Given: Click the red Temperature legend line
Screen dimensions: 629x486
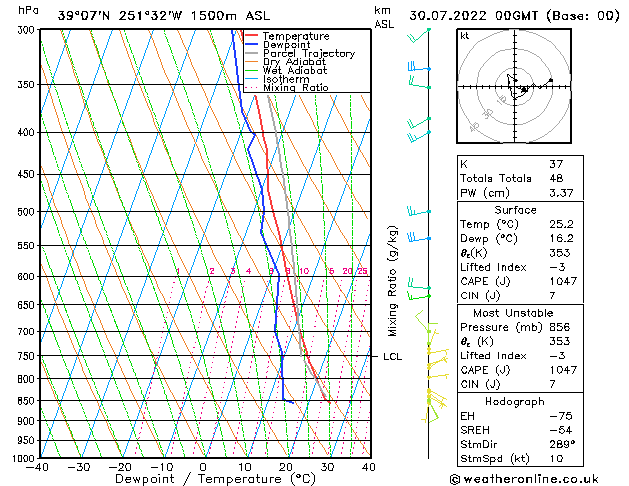Looking at the screenshot, I should click(251, 36).
